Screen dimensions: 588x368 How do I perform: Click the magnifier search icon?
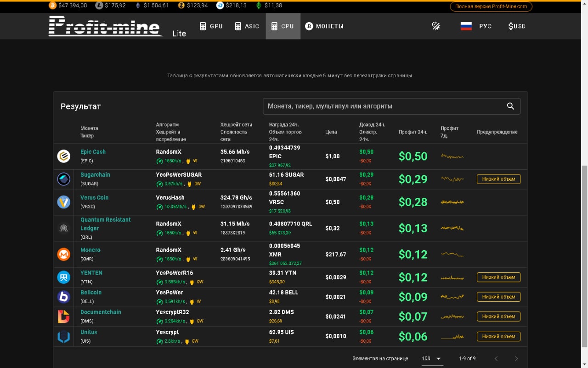click(510, 106)
